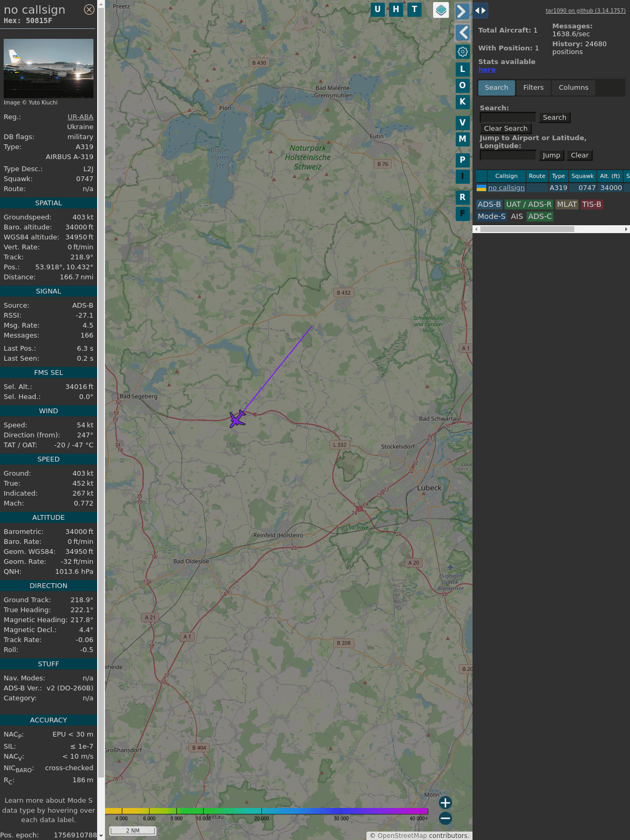Image resolution: width=630 pixels, height=840 pixels.
Task: Click the Jump button
Action: click(x=551, y=155)
